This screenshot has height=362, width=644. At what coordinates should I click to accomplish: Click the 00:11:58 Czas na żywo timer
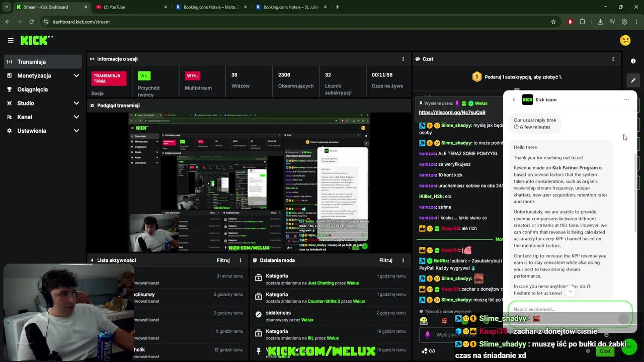(x=387, y=80)
